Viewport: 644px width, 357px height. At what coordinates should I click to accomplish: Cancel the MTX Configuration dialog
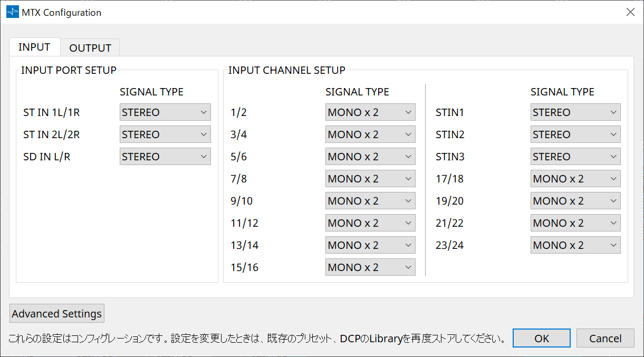click(605, 338)
